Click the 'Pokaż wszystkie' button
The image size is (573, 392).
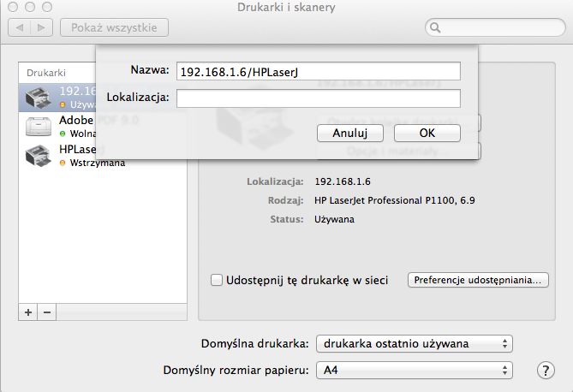(x=114, y=27)
